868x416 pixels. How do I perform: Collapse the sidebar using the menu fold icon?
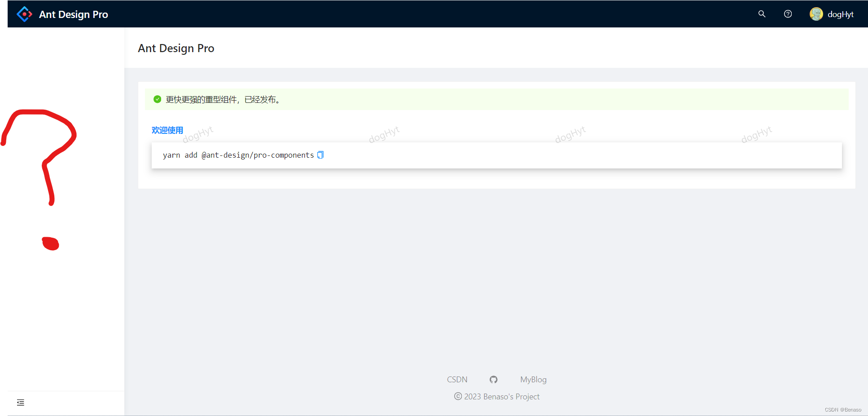click(x=21, y=403)
